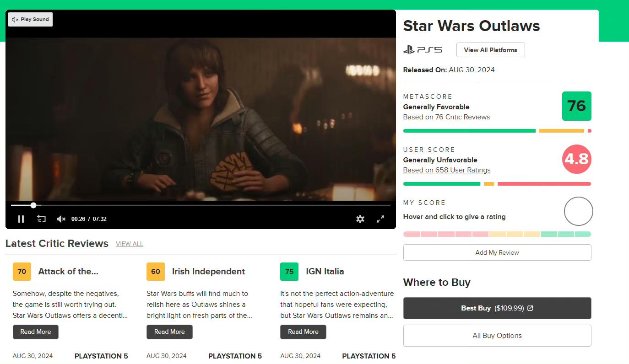Click the PS5 platform logo
629x364 pixels.
pos(423,50)
